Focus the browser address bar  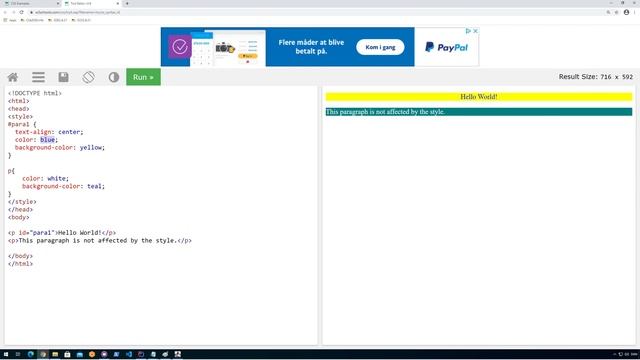tap(314, 12)
